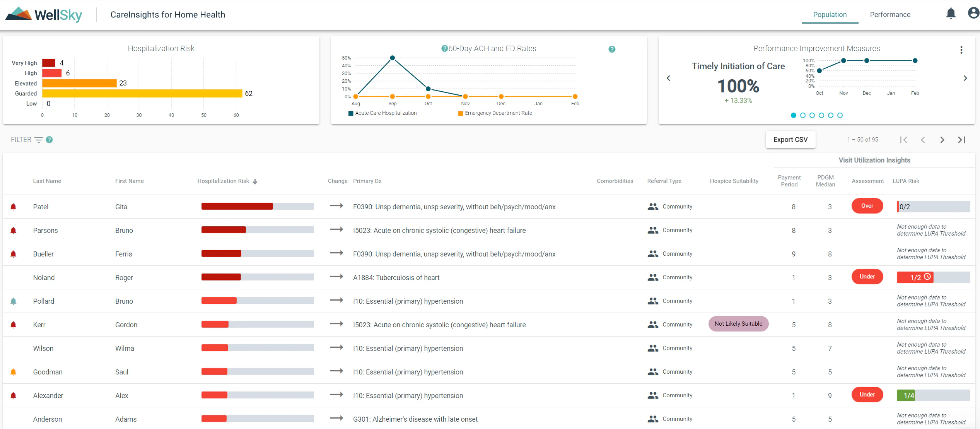This screenshot has height=429, width=980.
Task: Click the FILTER funnel icon
Action: pyautogui.click(x=39, y=140)
